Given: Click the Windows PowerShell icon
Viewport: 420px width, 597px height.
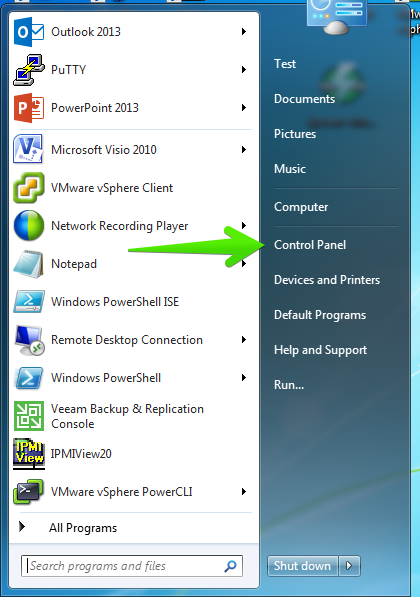Looking at the screenshot, I should pyautogui.click(x=29, y=378).
